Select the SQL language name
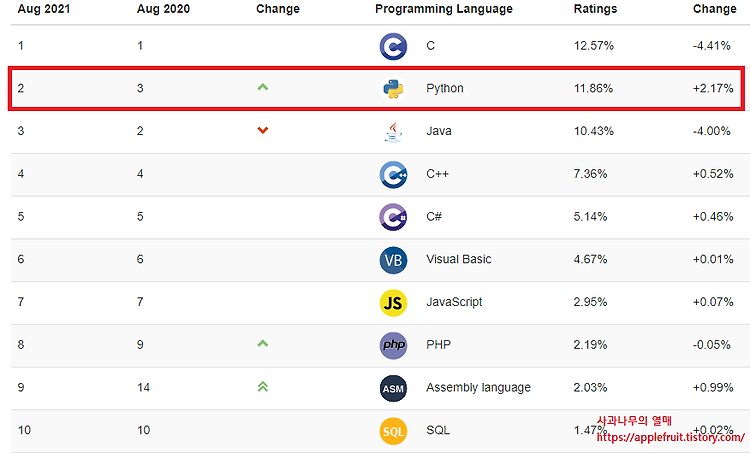750x453 pixels. coord(438,430)
